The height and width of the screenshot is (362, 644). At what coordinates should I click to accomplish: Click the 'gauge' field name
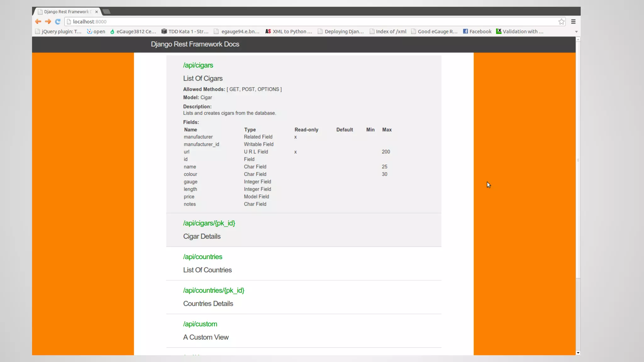pos(191,182)
